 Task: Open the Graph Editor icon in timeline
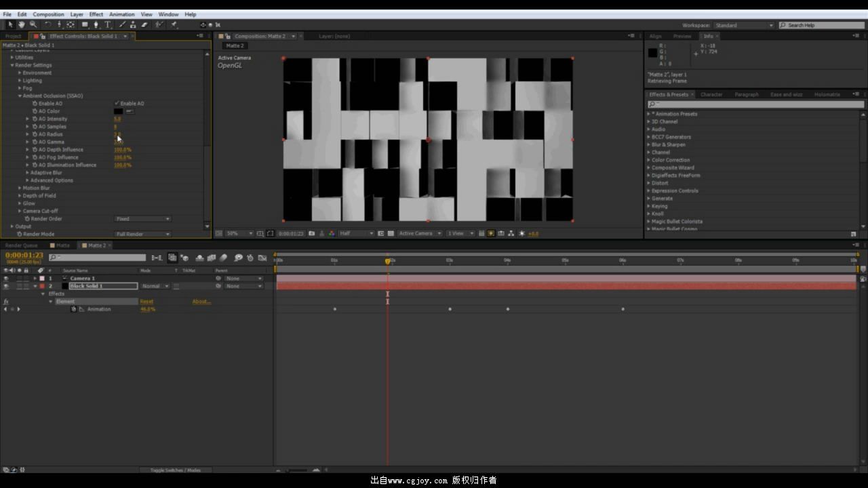click(x=262, y=258)
